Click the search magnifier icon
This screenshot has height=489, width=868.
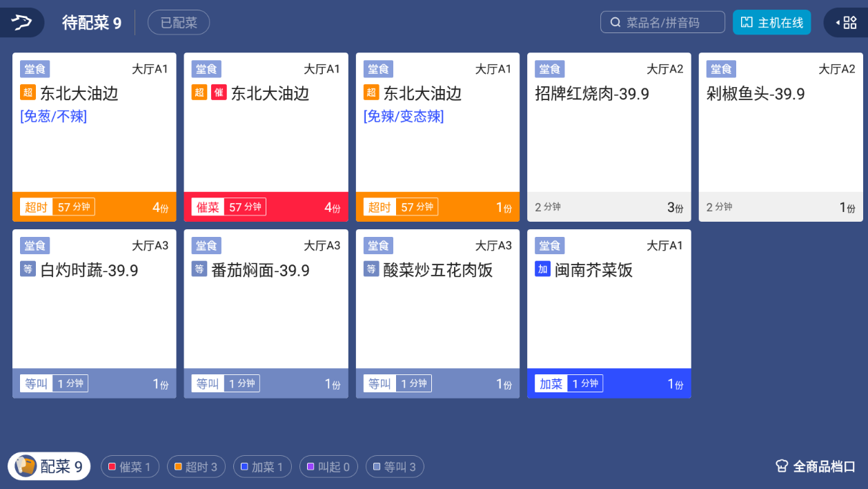click(615, 23)
